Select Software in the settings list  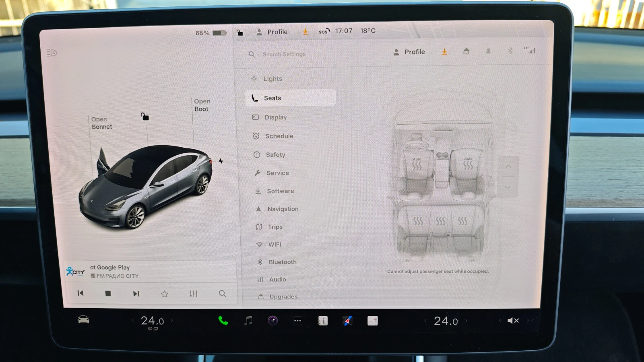280,191
